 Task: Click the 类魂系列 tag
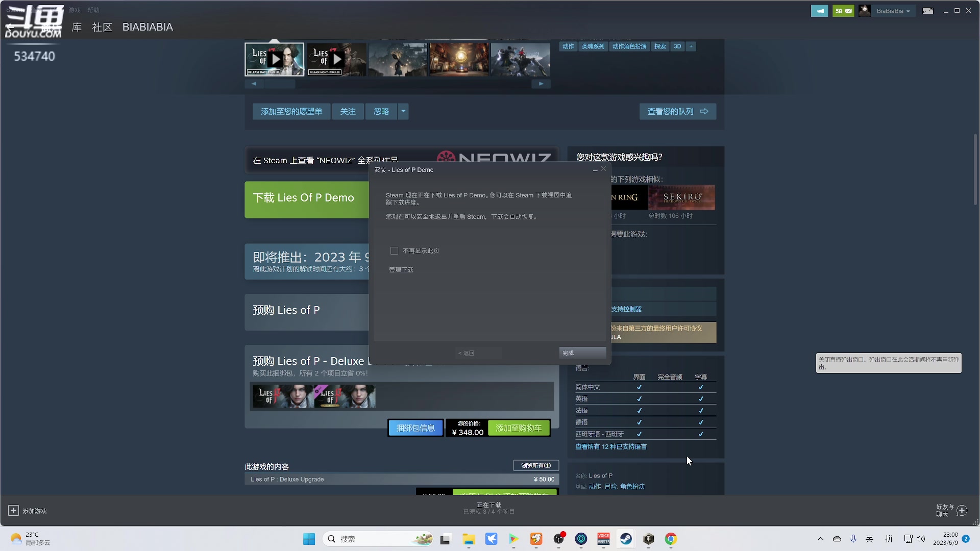pos(593,46)
